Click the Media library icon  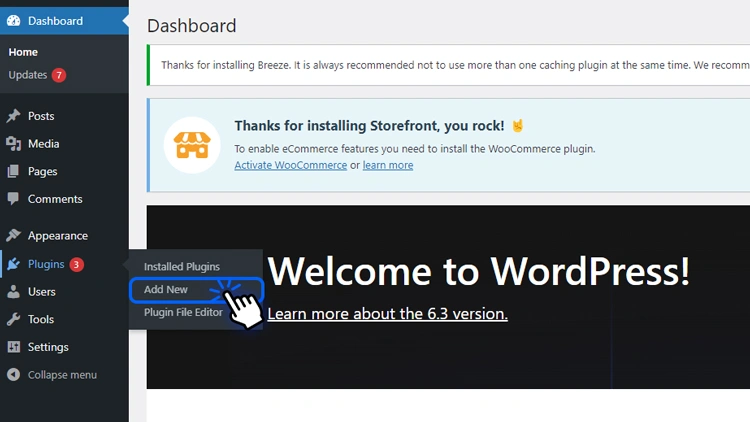pyautogui.click(x=13, y=144)
